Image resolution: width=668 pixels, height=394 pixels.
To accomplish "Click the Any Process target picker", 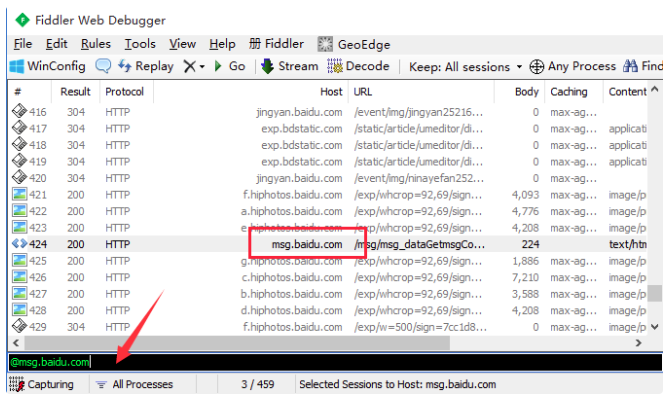I will [573, 66].
